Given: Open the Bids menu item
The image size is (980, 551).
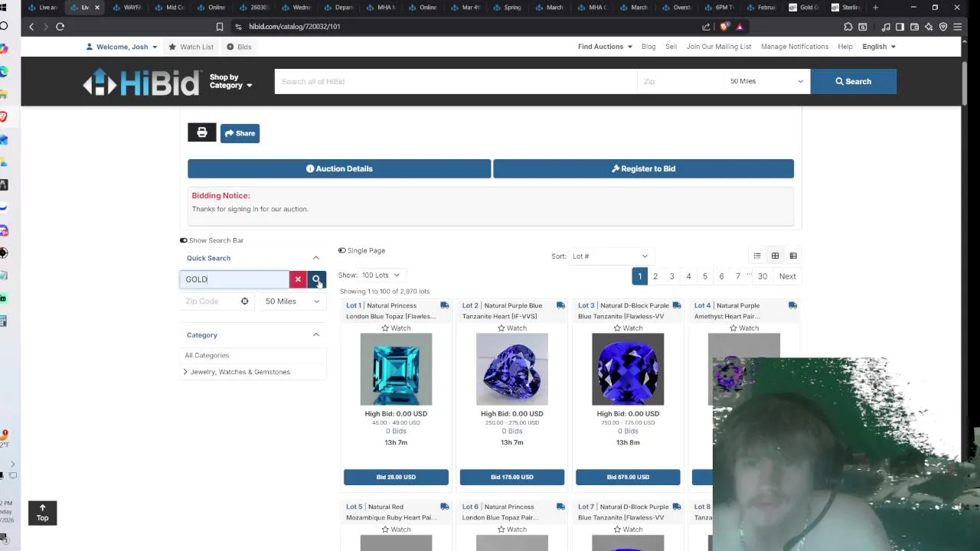Looking at the screenshot, I should point(239,47).
